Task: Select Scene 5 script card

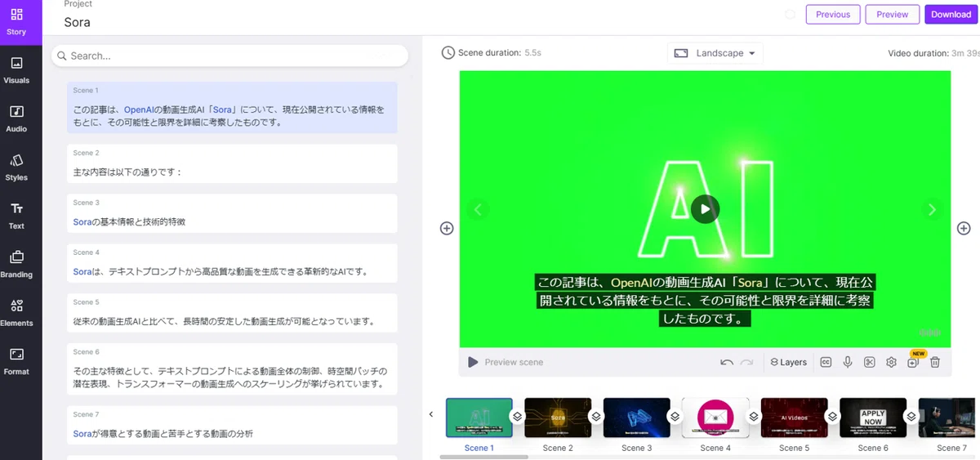Action: click(x=232, y=313)
